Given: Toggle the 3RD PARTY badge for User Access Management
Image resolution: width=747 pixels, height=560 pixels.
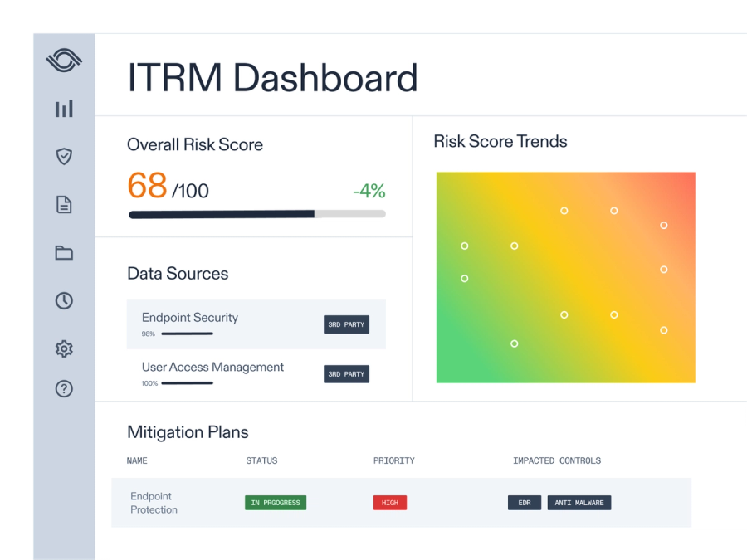Looking at the screenshot, I should 346,374.
